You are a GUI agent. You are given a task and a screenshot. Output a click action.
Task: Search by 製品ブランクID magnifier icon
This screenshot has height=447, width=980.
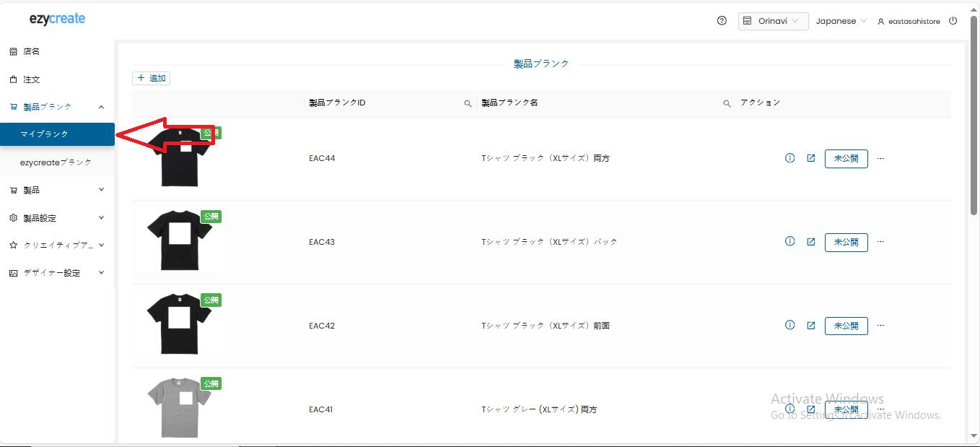(x=468, y=103)
